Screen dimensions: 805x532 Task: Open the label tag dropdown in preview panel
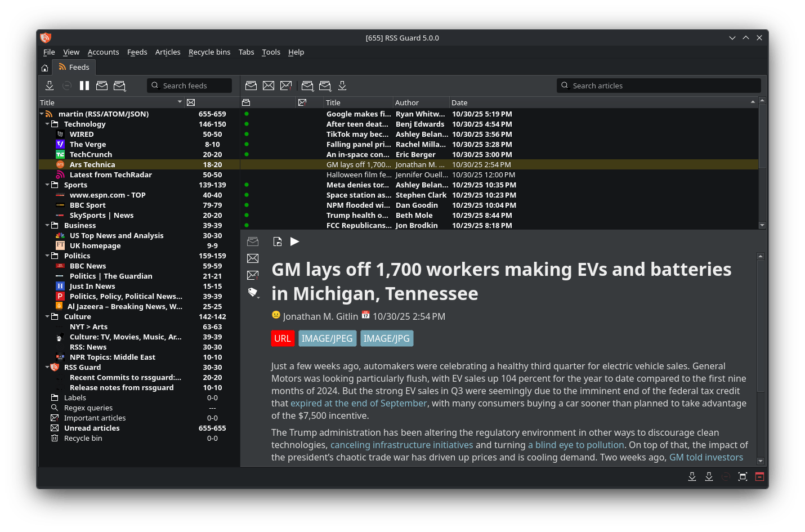(253, 292)
